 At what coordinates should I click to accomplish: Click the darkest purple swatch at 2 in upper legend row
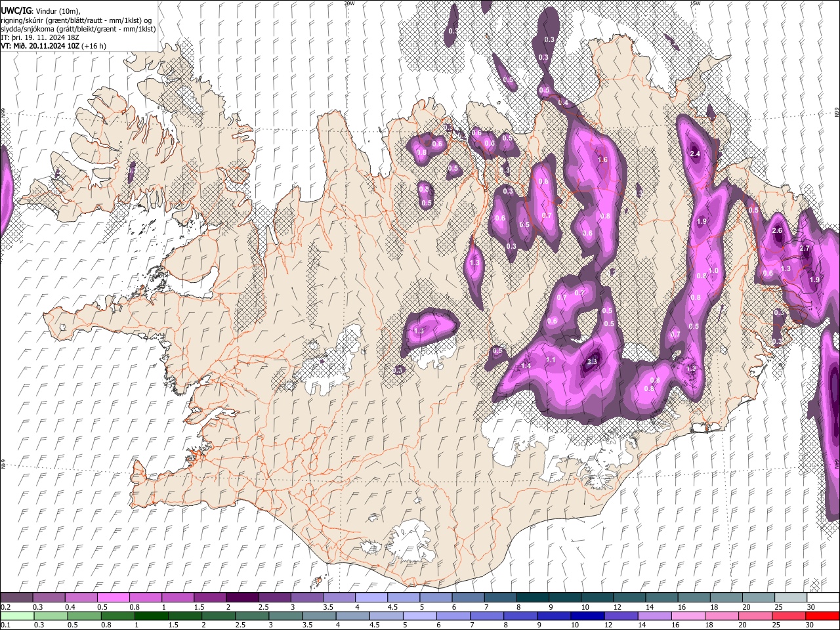click(241, 598)
